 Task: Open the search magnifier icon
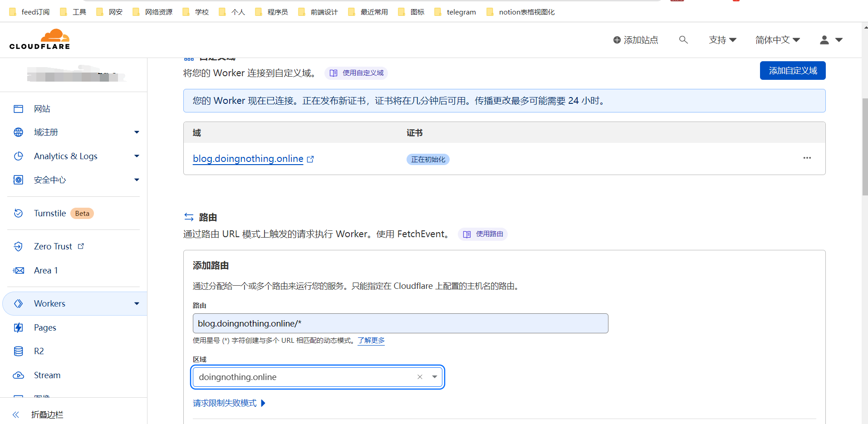[683, 40]
